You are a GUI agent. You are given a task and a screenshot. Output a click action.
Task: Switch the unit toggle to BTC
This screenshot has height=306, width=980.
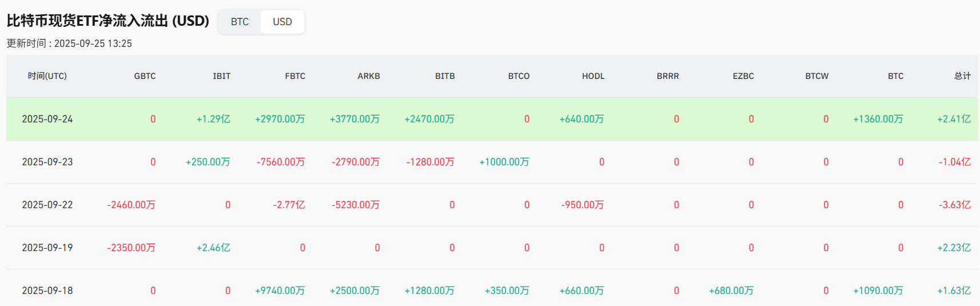pyautogui.click(x=240, y=22)
